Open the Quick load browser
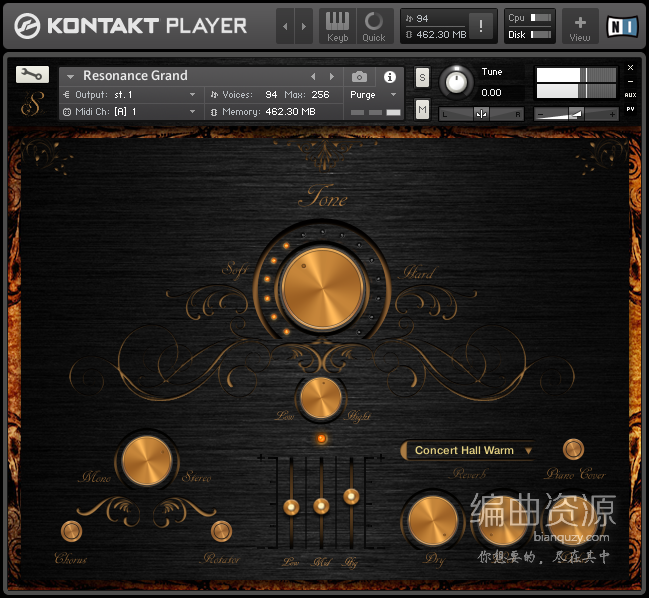This screenshot has height=598, width=649. pyautogui.click(x=374, y=26)
